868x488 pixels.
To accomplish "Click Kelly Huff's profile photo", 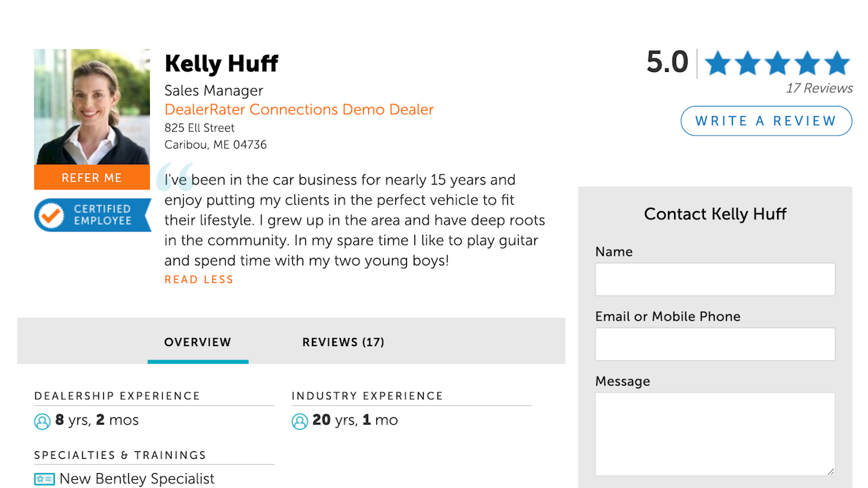I will tap(92, 107).
